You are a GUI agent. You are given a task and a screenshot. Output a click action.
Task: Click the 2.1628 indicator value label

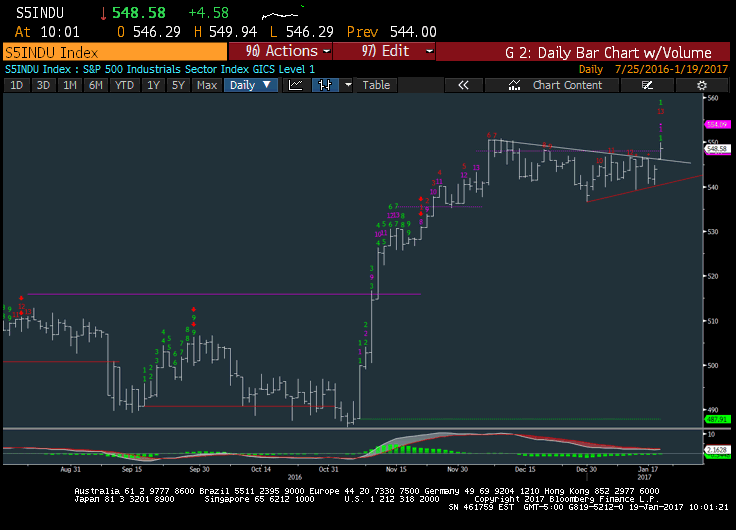[717, 450]
